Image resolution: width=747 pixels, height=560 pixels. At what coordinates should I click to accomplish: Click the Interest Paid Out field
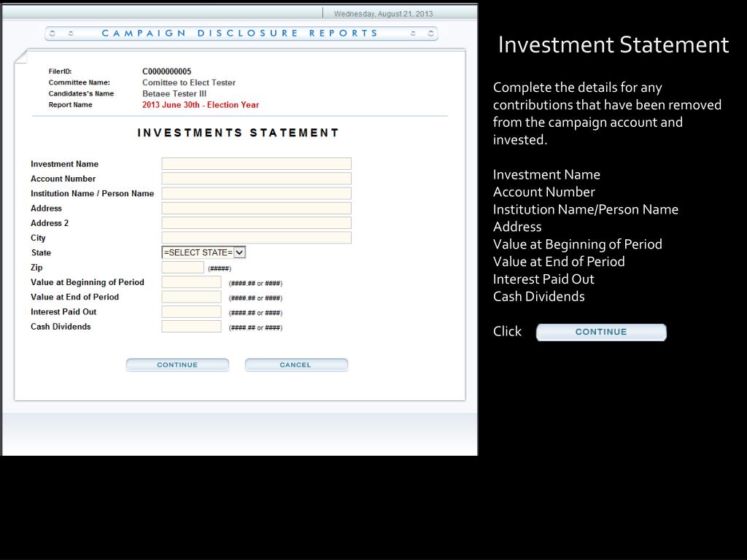coord(192,311)
